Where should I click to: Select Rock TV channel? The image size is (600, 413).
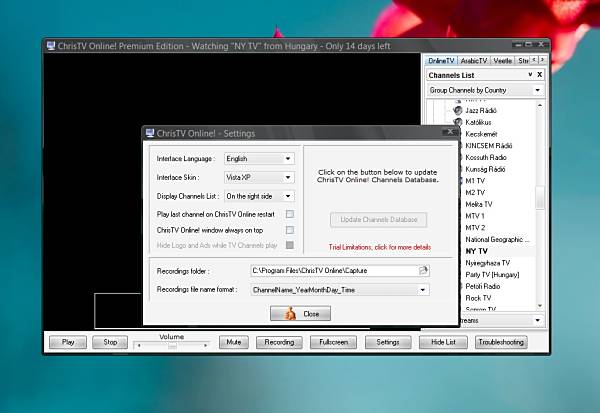(478, 298)
